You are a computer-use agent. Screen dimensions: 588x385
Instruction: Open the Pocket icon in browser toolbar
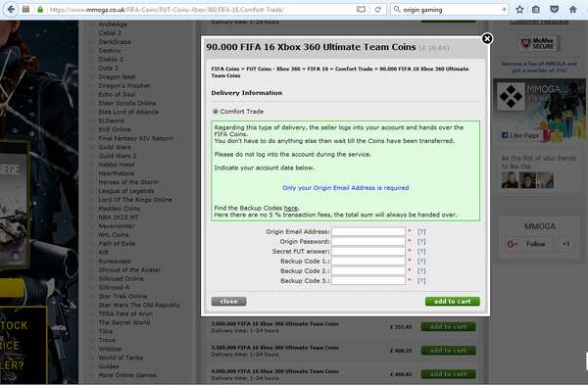click(555, 10)
